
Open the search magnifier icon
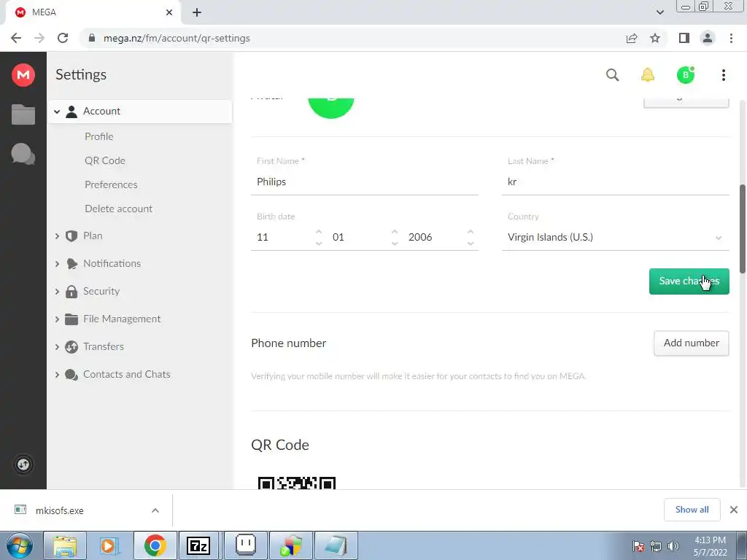[x=612, y=75]
